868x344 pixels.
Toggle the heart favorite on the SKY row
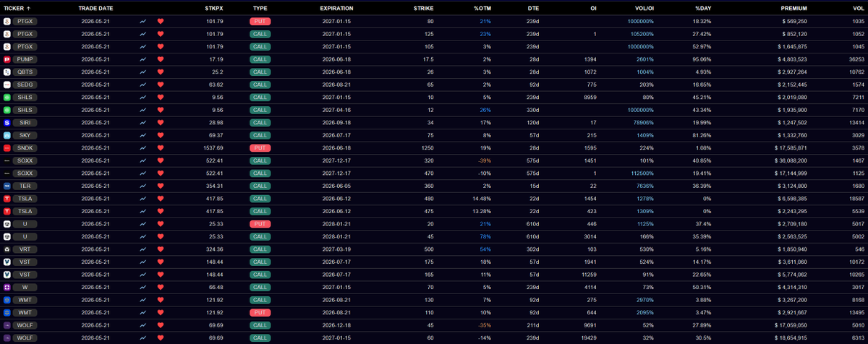pyautogui.click(x=161, y=135)
